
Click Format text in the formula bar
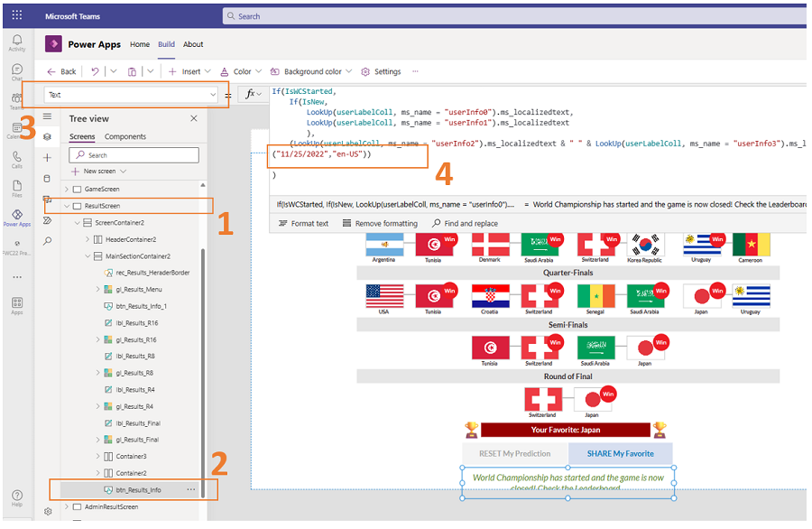(303, 223)
